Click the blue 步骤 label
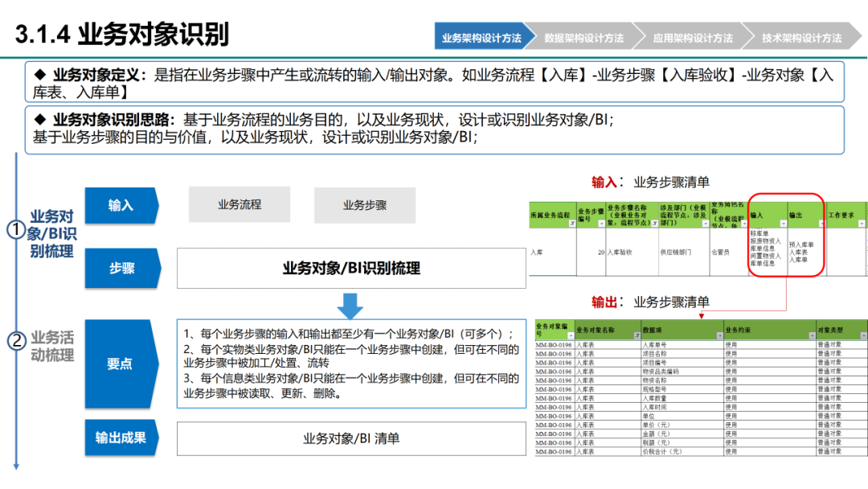 point(121,268)
